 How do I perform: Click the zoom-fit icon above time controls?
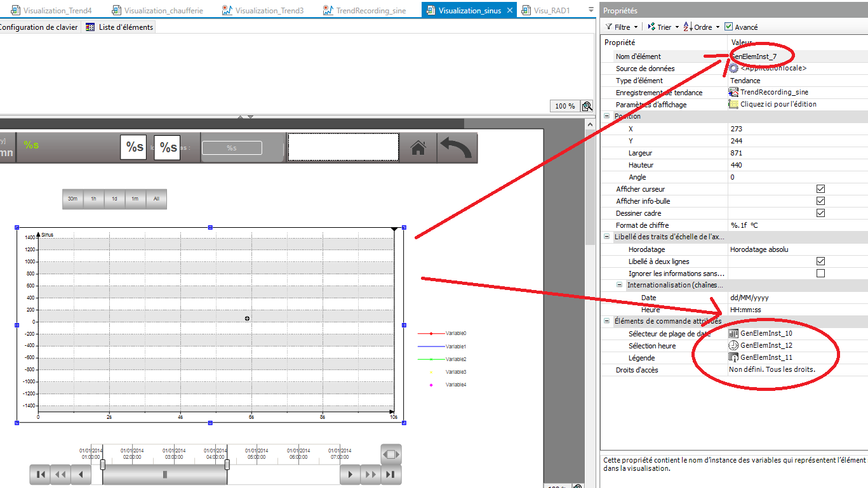coord(391,454)
